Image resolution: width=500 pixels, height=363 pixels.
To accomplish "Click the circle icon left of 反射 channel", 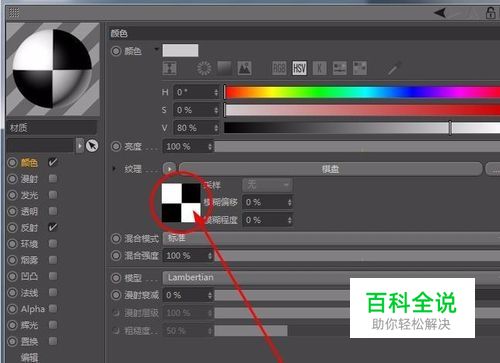I will pyautogui.click(x=12, y=228).
